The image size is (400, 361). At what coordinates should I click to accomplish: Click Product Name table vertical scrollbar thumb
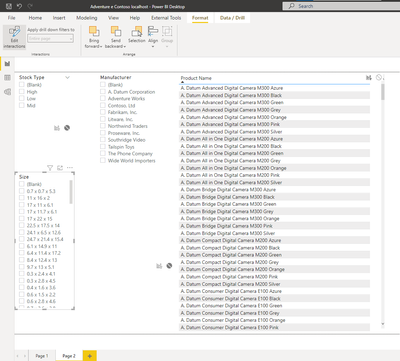(x=383, y=92)
